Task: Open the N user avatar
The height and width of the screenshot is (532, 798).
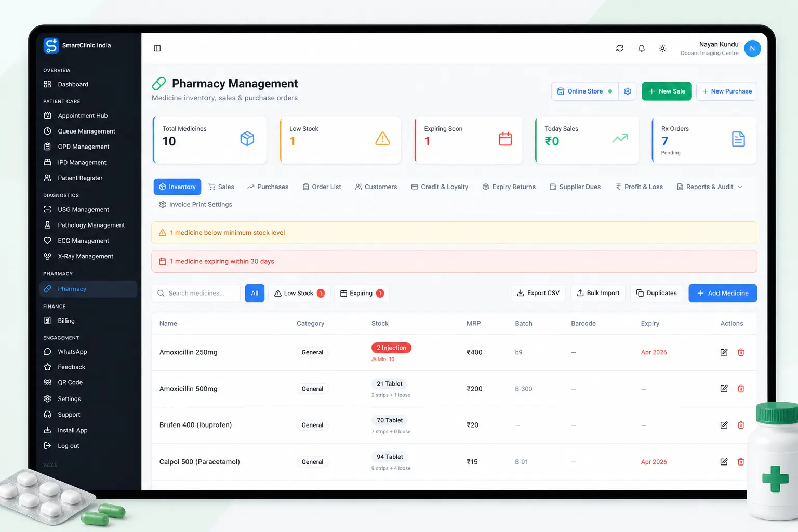Action: pos(752,48)
